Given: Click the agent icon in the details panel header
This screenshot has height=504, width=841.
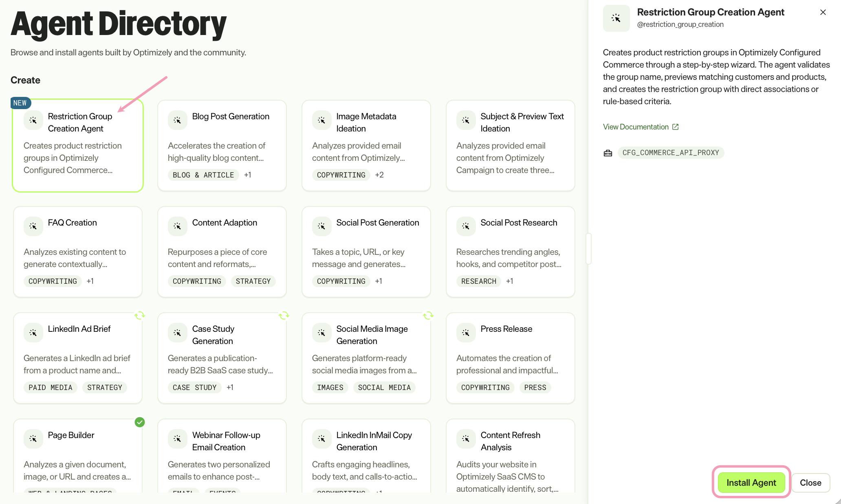Looking at the screenshot, I should 616,18.
